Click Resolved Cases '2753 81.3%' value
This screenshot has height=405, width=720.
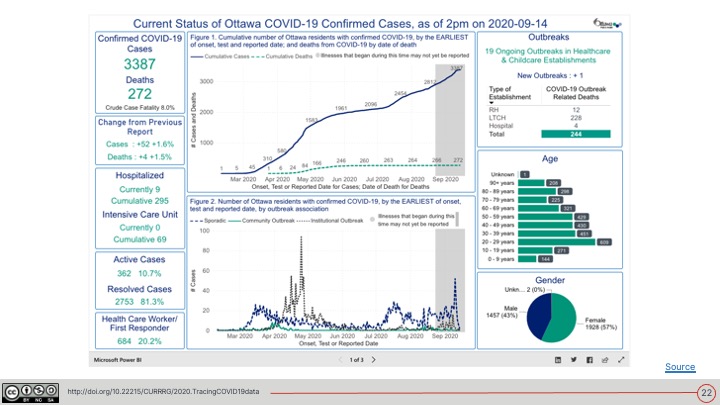pyautogui.click(x=139, y=302)
